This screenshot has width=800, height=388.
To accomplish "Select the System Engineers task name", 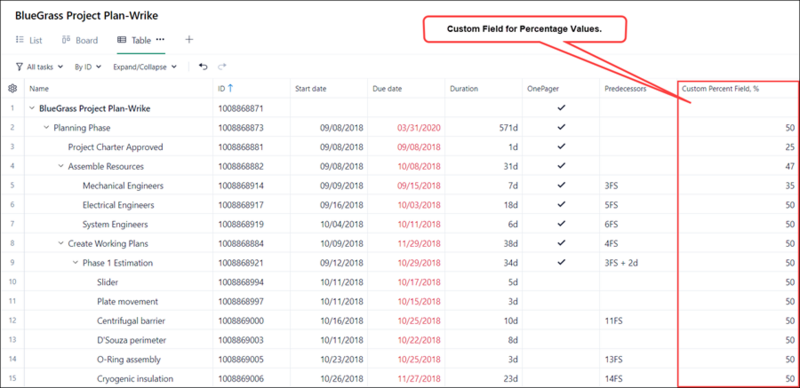I will point(115,225).
